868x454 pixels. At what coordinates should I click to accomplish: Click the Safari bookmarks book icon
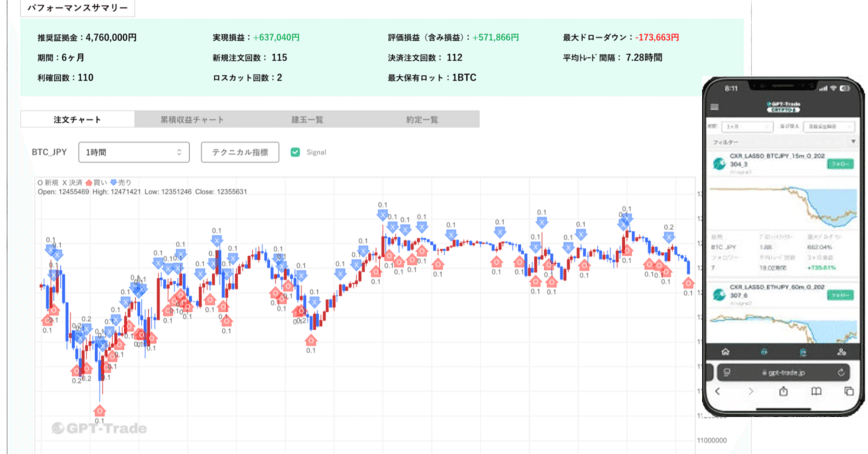pyautogui.click(x=816, y=391)
